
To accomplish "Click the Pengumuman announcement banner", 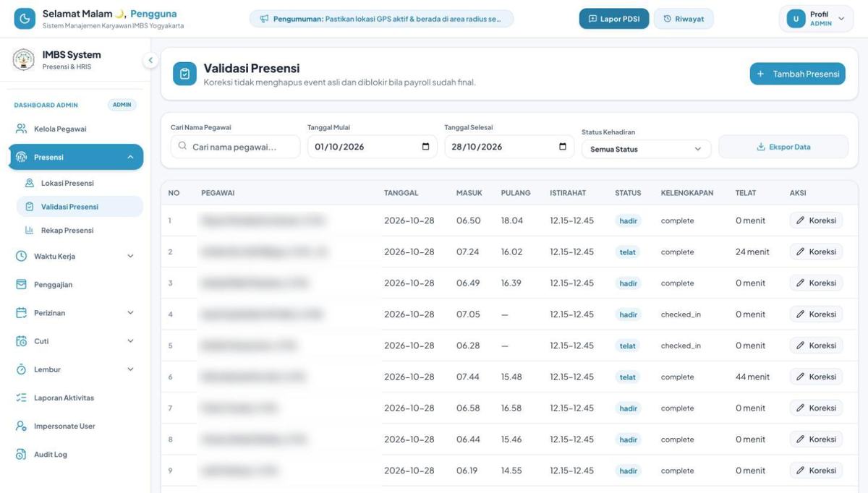I will pyautogui.click(x=381, y=19).
